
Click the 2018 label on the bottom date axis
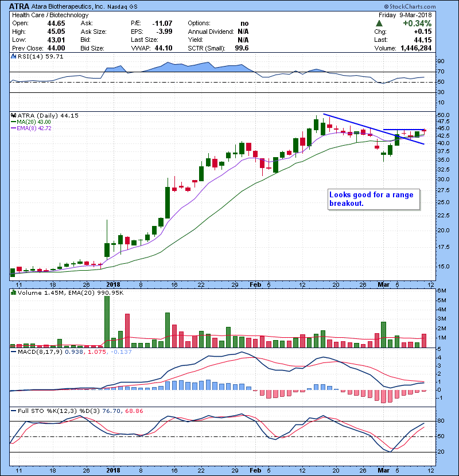point(113,470)
